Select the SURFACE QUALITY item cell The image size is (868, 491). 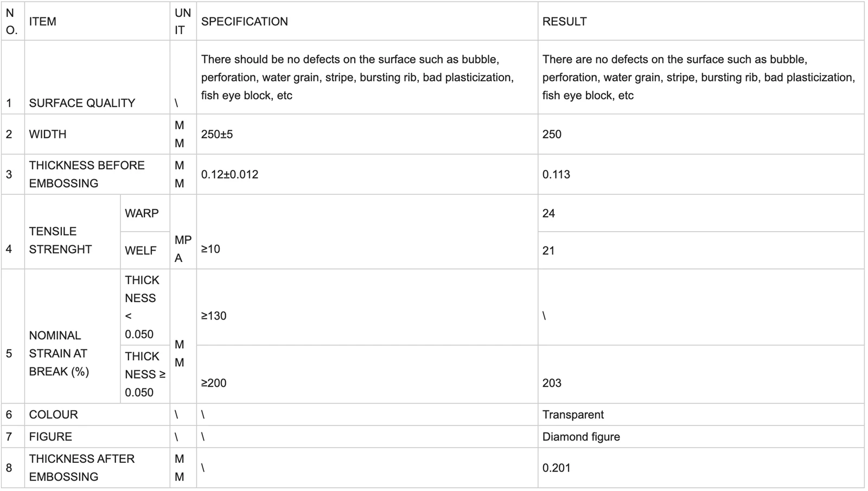pyautogui.click(x=97, y=77)
